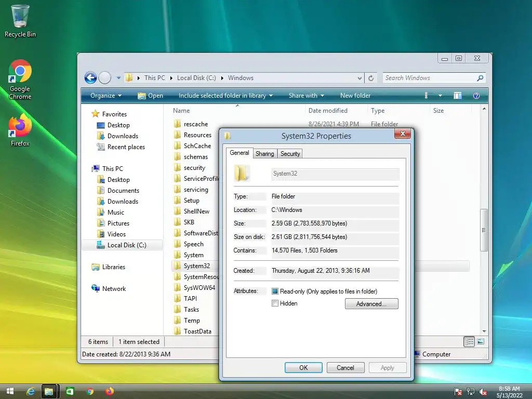The height and width of the screenshot is (399, 532).
Task: Click the vertical scrollbar thumb in Explorer
Action: (484, 230)
